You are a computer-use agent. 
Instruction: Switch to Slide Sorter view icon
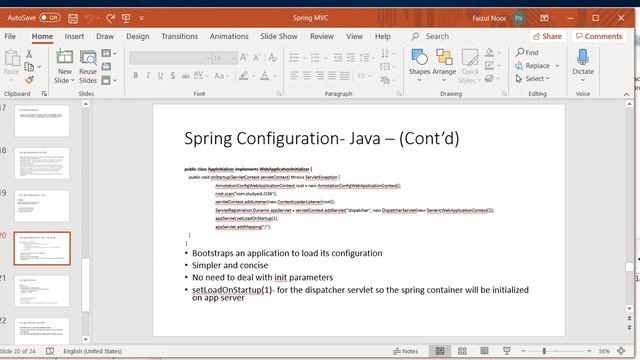(x=462, y=351)
